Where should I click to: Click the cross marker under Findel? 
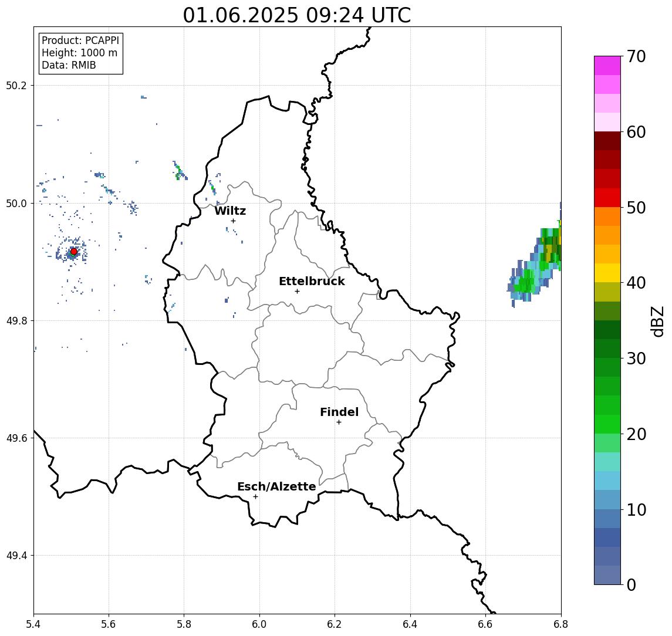[x=339, y=422]
